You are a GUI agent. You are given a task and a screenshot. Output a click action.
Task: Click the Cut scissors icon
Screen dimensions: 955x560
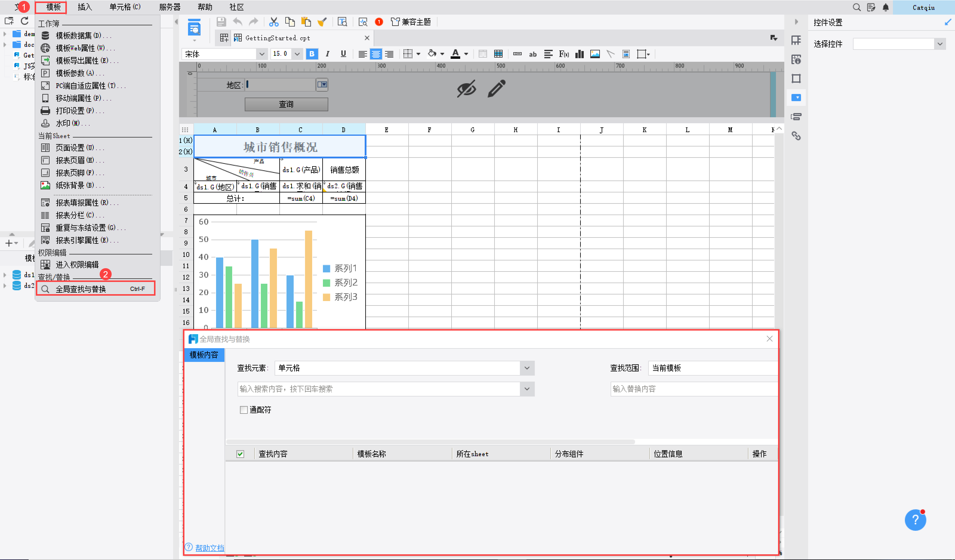pyautogui.click(x=273, y=22)
